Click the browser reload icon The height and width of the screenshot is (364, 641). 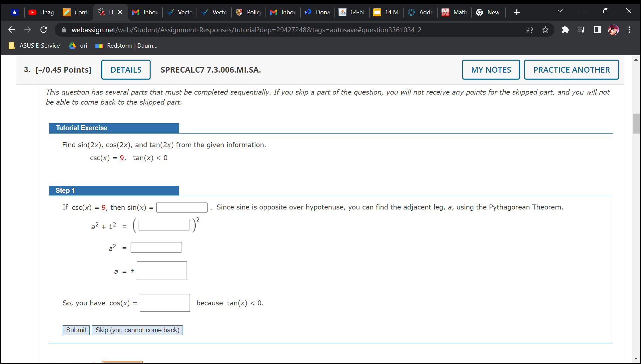pyautogui.click(x=44, y=30)
